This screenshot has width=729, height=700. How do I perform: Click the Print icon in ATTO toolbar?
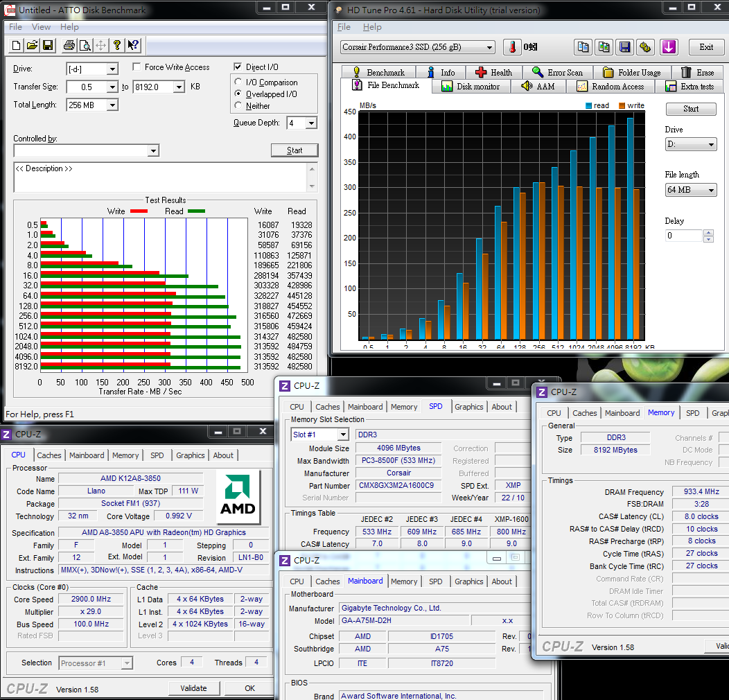[x=69, y=46]
